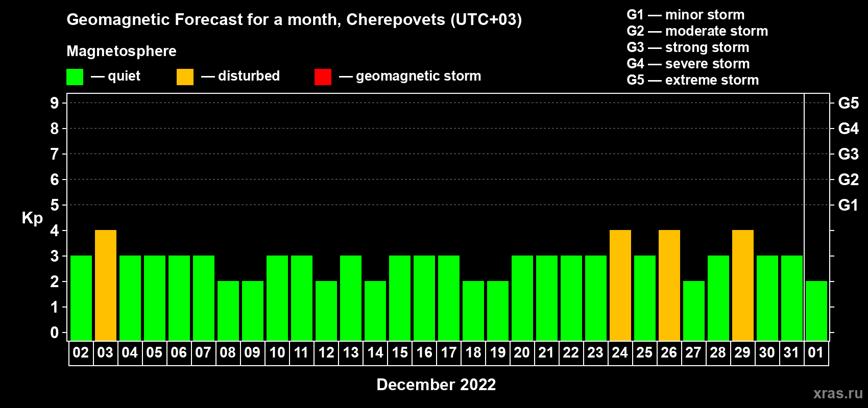Click the date label 01
This screenshot has height=408, width=868.
pos(816,353)
